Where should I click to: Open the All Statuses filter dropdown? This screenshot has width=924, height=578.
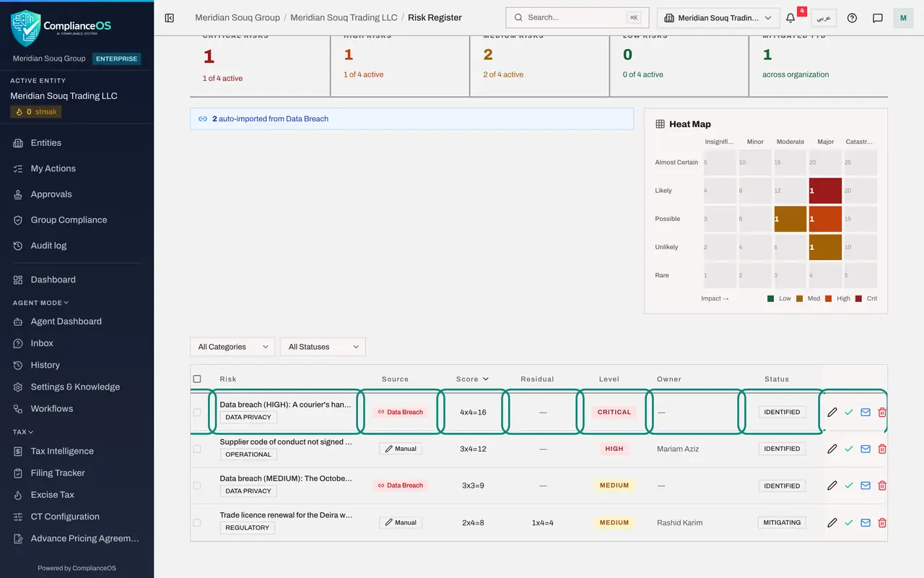click(323, 347)
